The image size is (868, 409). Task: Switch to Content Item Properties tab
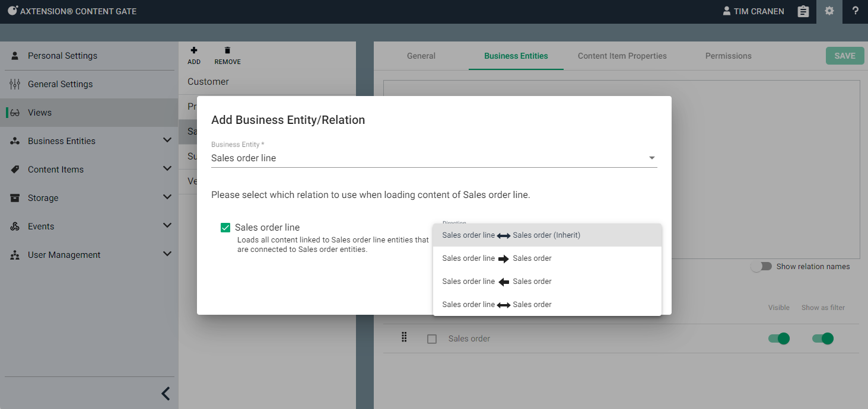pyautogui.click(x=622, y=56)
